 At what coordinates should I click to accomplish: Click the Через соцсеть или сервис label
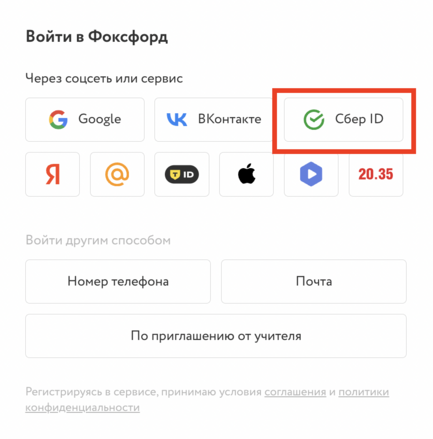coord(104,79)
